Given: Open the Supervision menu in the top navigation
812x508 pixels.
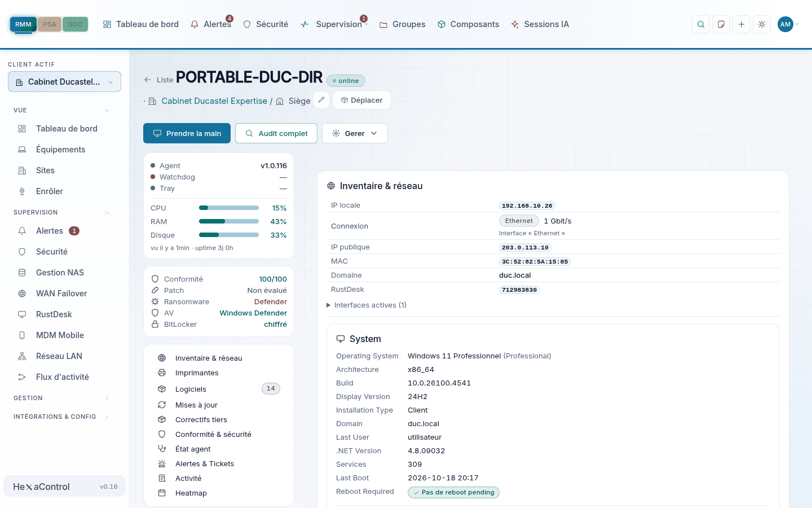Looking at the screenshot, I should tap(334, 24).
